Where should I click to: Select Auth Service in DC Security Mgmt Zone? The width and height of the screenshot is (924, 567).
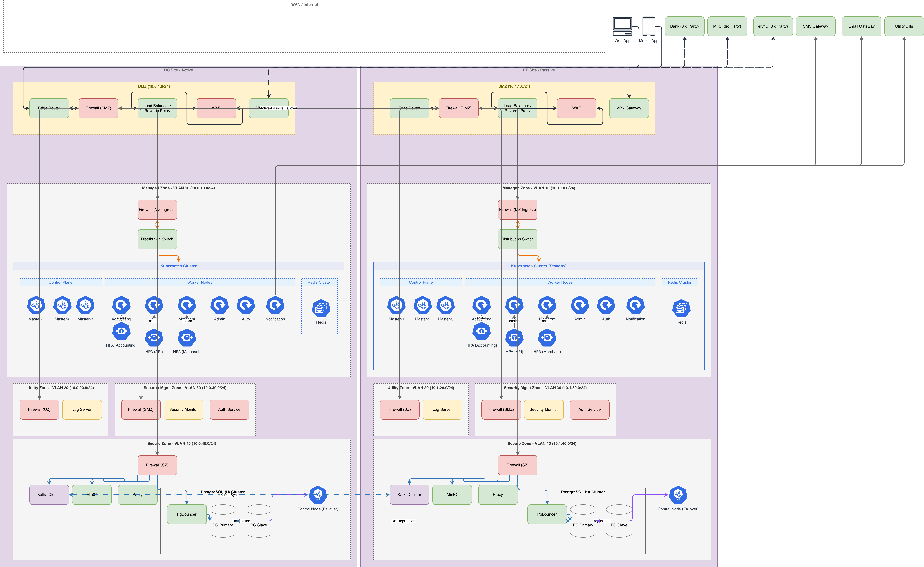[229, 409]
